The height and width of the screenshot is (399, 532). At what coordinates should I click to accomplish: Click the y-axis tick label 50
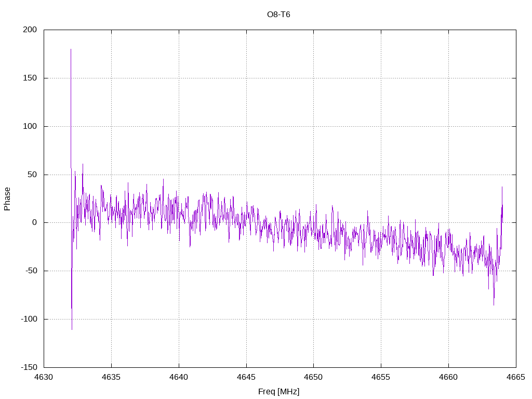(32, 175)
